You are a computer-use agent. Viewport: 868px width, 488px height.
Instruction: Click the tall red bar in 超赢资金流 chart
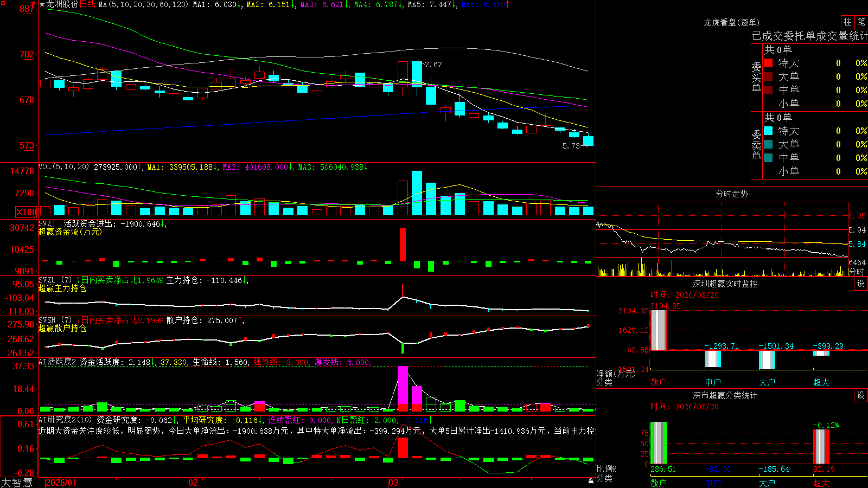(403, 245)
